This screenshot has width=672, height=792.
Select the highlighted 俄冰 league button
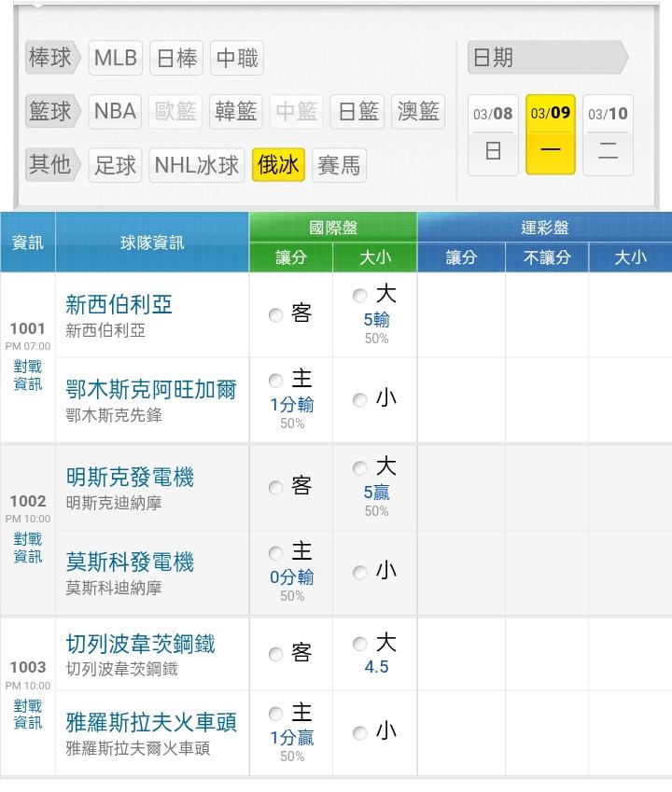[x=278, y=165]
